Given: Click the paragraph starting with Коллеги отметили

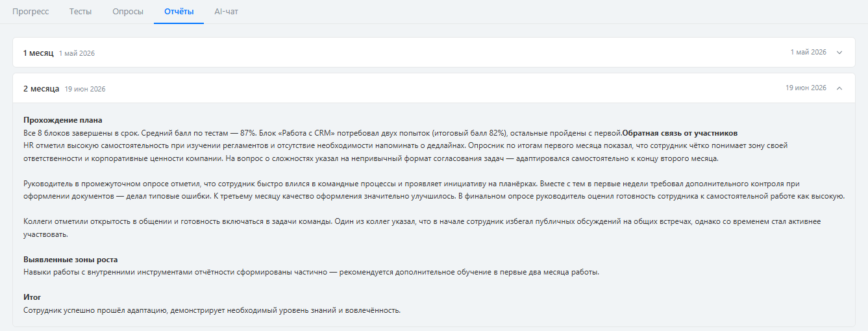Looking at the screenshot, I should [x=415, y=228].
